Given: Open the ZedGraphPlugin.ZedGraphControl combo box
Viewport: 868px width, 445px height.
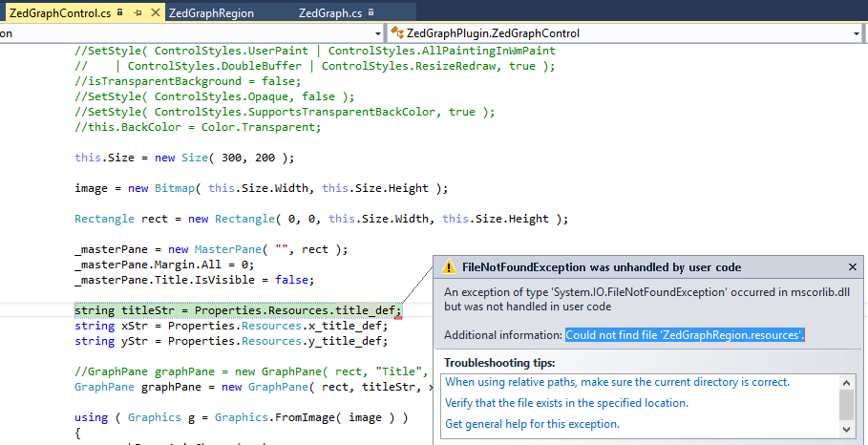Looking at the screenshot, I should pyautogui.click(x=621, y=33).
